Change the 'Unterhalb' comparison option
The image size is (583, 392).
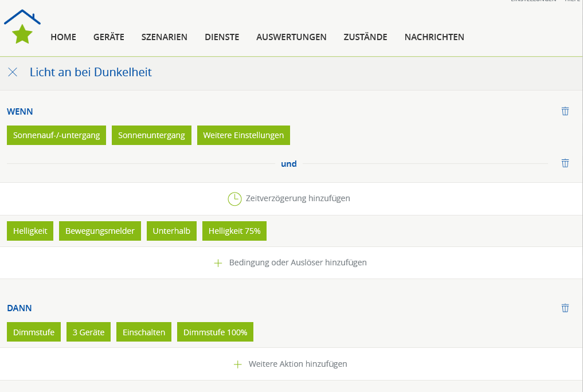(171, 231)
